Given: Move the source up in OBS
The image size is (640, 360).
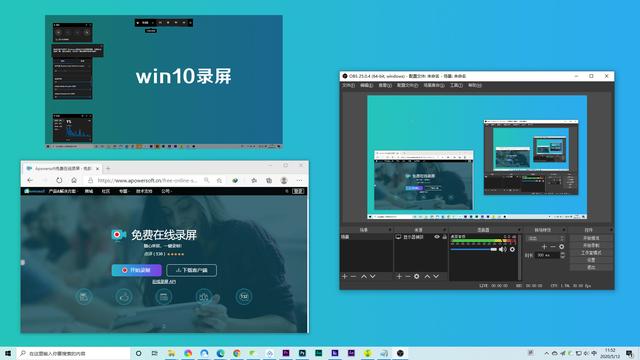Looking at the screenshot, I should tap(427, 276).
